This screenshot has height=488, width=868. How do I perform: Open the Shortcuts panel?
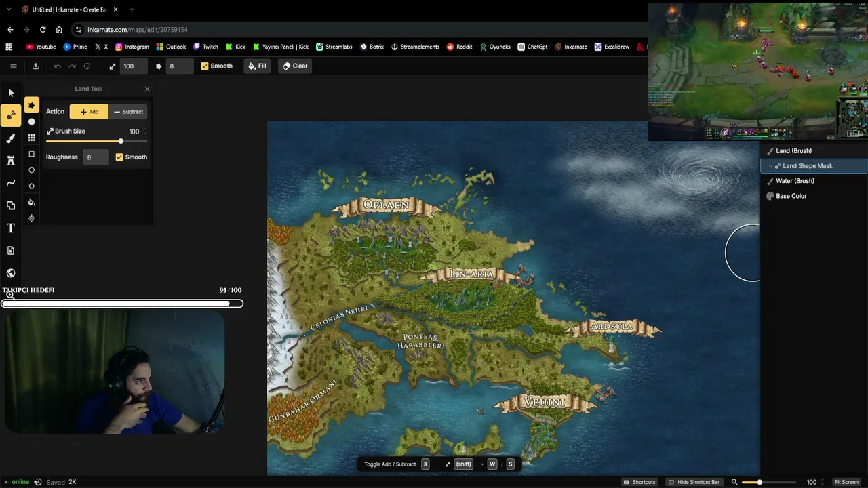(x=639, y=482)
